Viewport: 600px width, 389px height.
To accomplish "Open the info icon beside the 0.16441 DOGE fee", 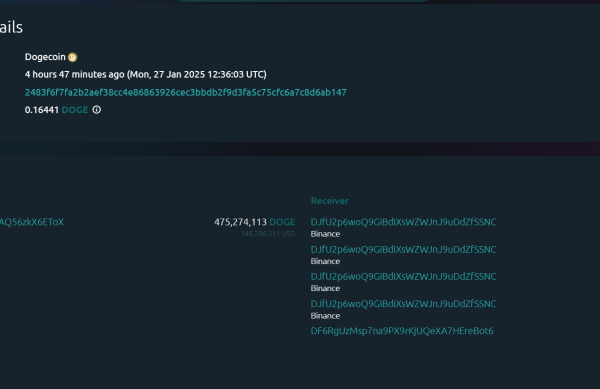I will pyautogui.click(x=96, y=110).
